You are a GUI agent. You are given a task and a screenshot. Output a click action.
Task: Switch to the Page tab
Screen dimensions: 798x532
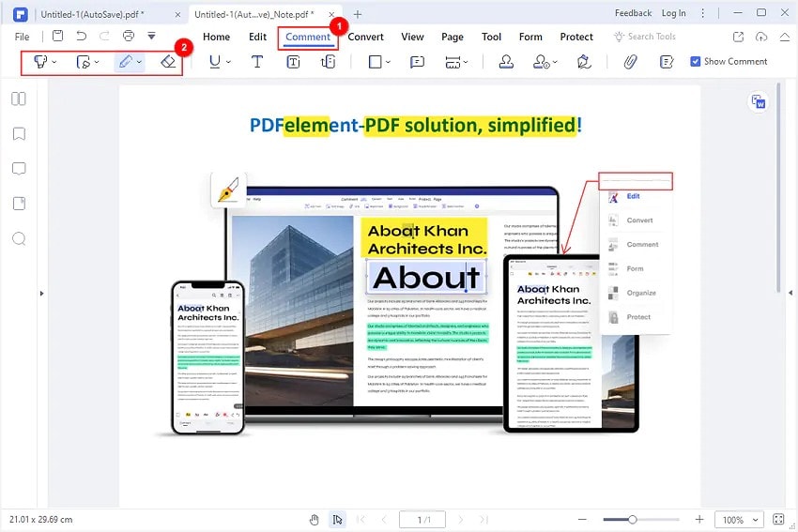[x=453, y=37]
